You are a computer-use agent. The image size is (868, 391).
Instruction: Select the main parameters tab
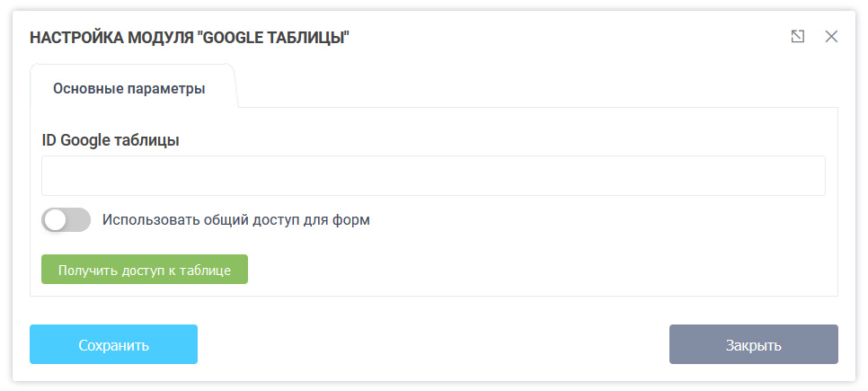[129, 88]
